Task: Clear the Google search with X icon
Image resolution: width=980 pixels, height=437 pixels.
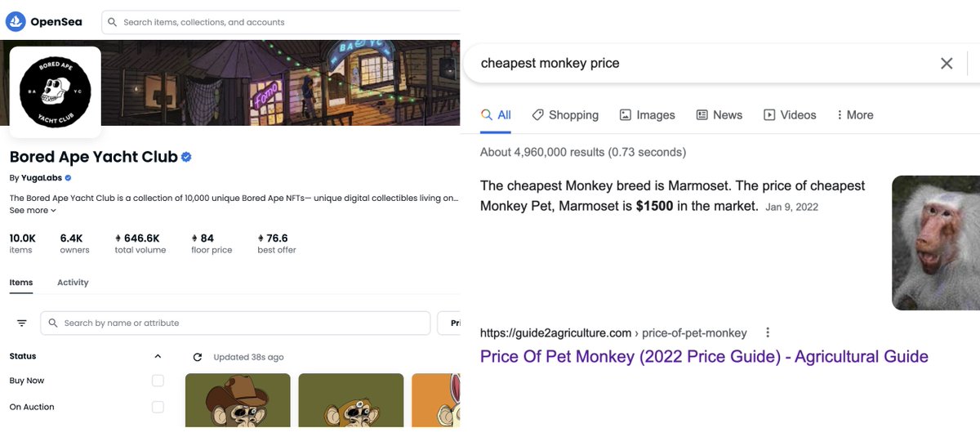Action: (947, 63)
